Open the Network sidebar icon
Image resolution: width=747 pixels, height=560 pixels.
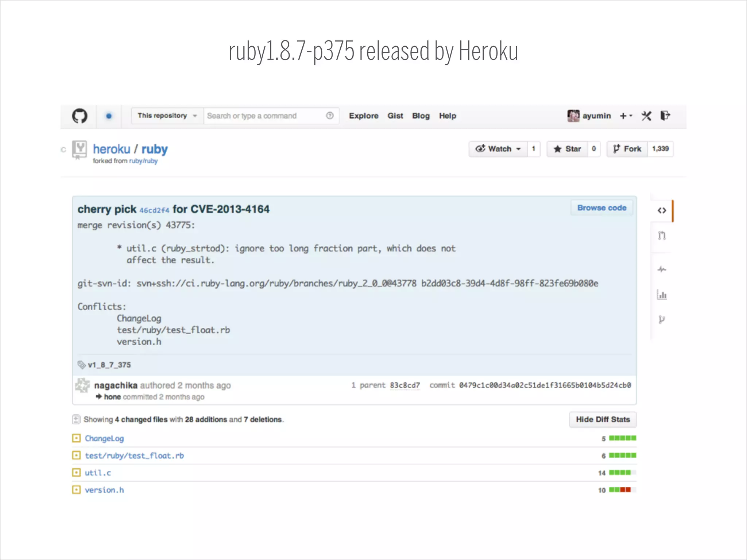coord(662,319)
